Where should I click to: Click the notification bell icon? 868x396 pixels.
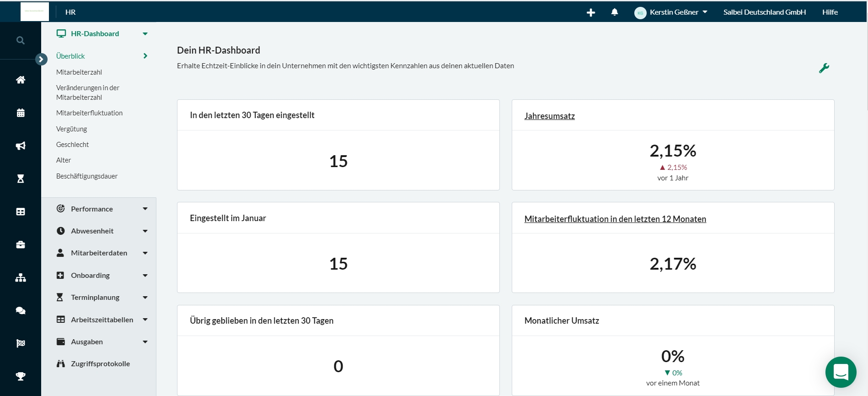click(x=614, y=12)
